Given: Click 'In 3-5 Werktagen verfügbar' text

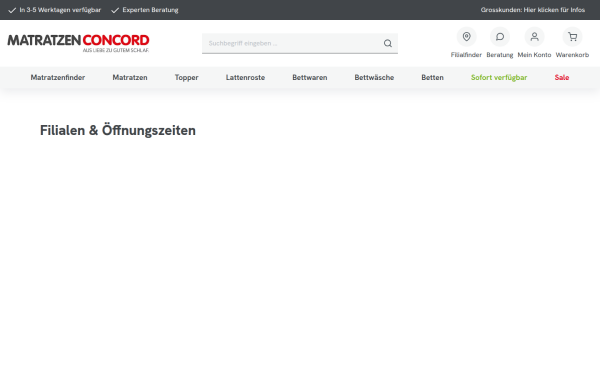Looking at the screenshot, I should pos(60,10).
